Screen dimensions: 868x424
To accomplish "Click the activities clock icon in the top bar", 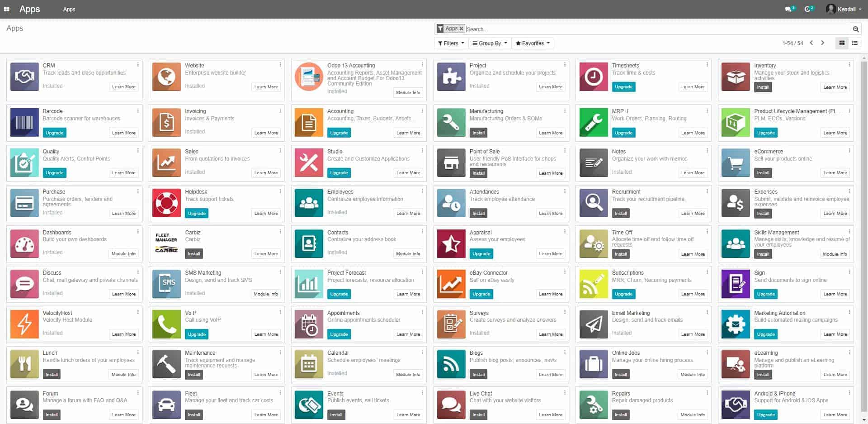I will (x=808, y=9).
